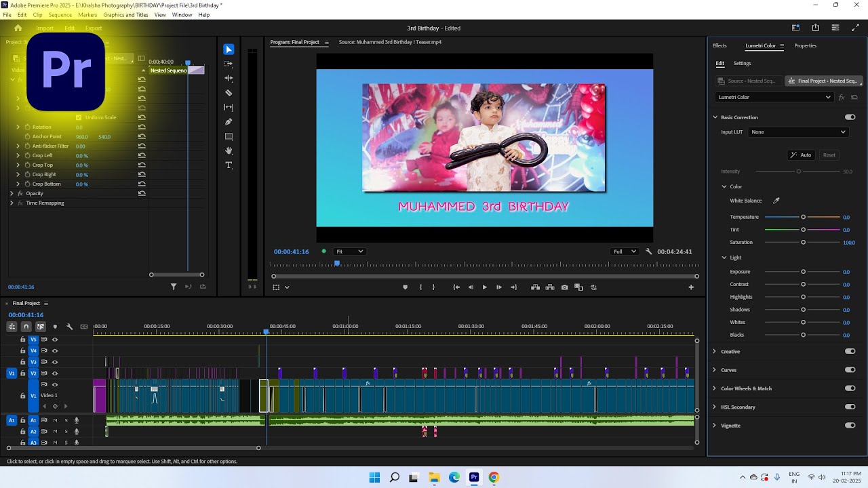Select the Slip tool

[229, 108]
